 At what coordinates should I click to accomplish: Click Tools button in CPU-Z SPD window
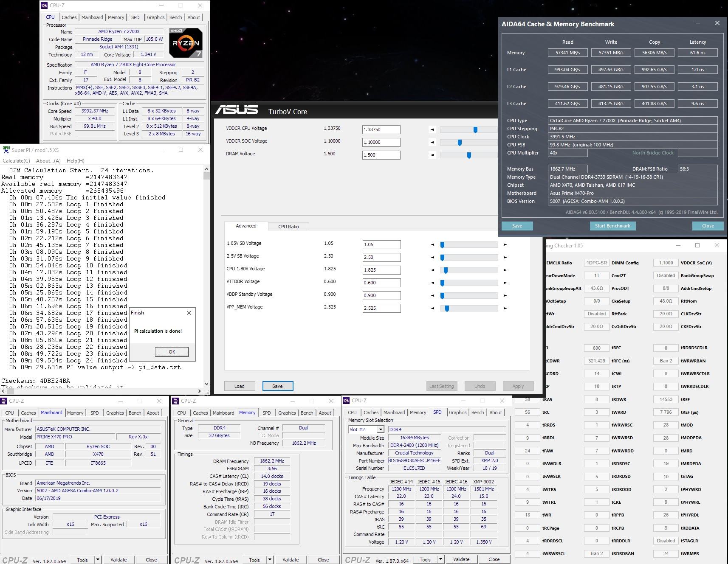[425, 560]
